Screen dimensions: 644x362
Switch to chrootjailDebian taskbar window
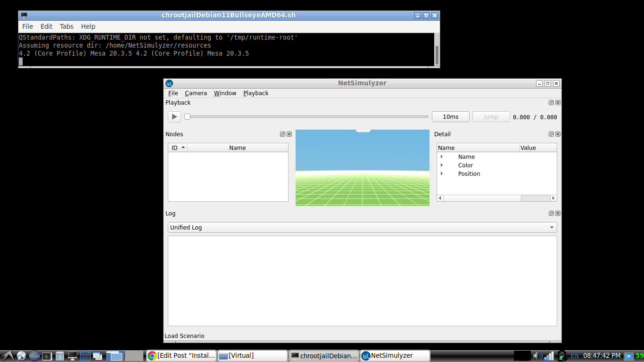324,355
